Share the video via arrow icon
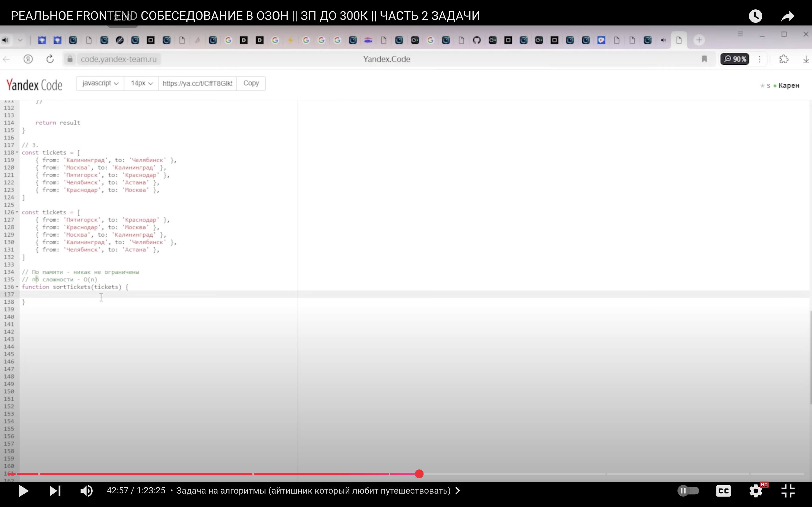The width and height of the screenshot is (812, 507). 788,16
